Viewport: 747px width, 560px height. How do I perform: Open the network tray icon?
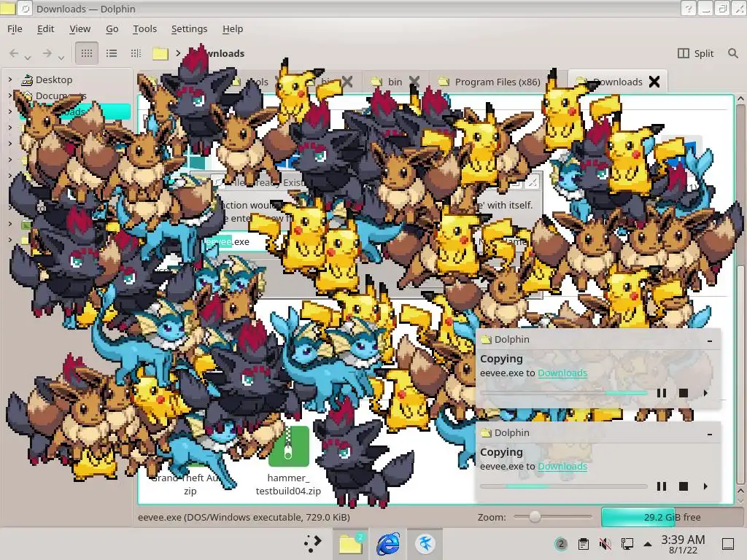pyautogui.click(x=627, y=544)
